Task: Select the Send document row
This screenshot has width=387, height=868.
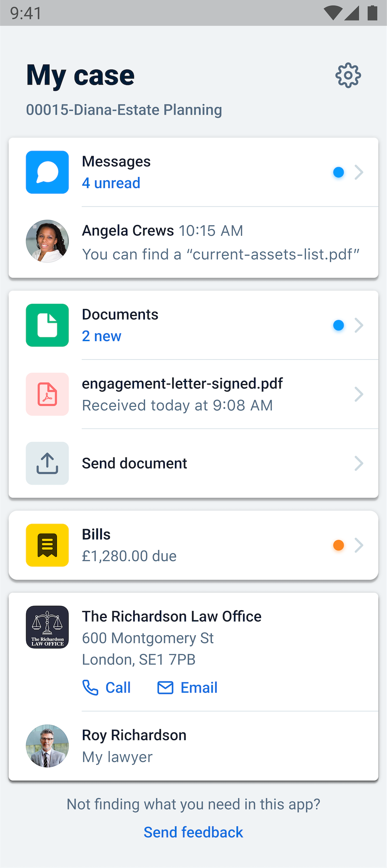Action: tap(134, 464)
